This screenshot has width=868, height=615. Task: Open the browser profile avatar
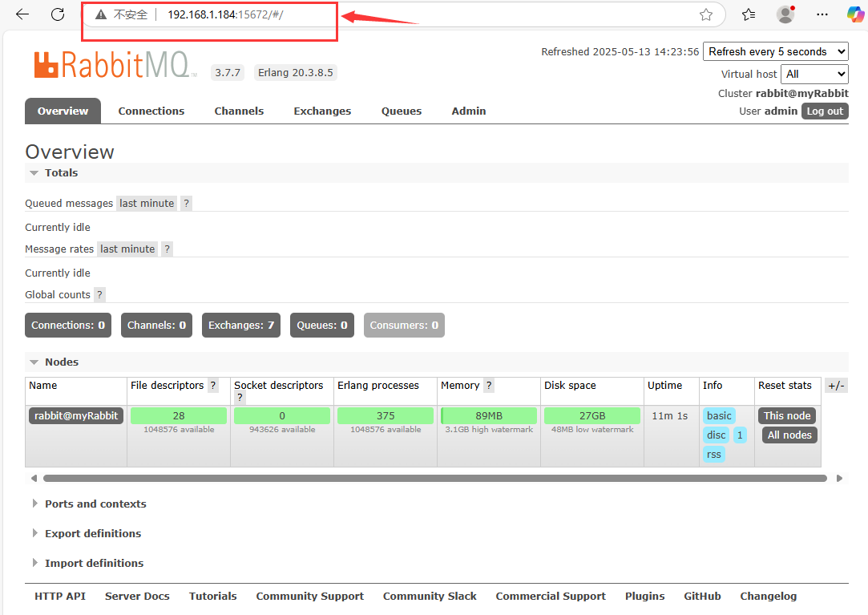(785, 14)
